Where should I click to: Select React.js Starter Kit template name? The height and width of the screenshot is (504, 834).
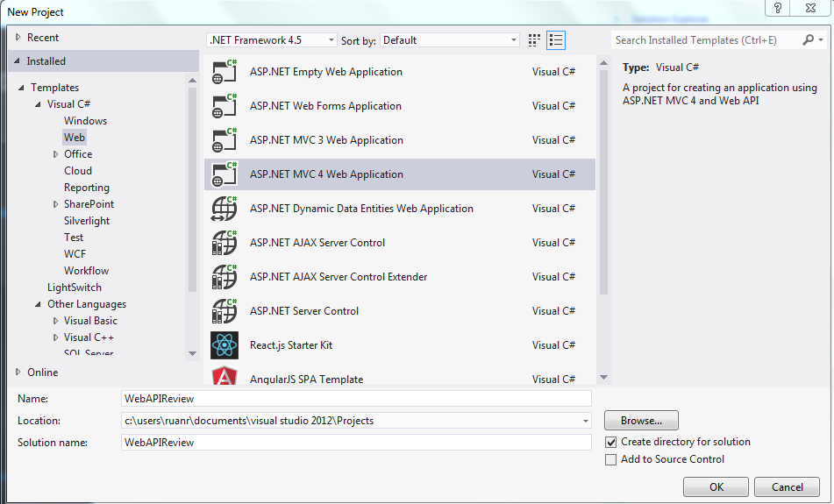coord(291,345)
